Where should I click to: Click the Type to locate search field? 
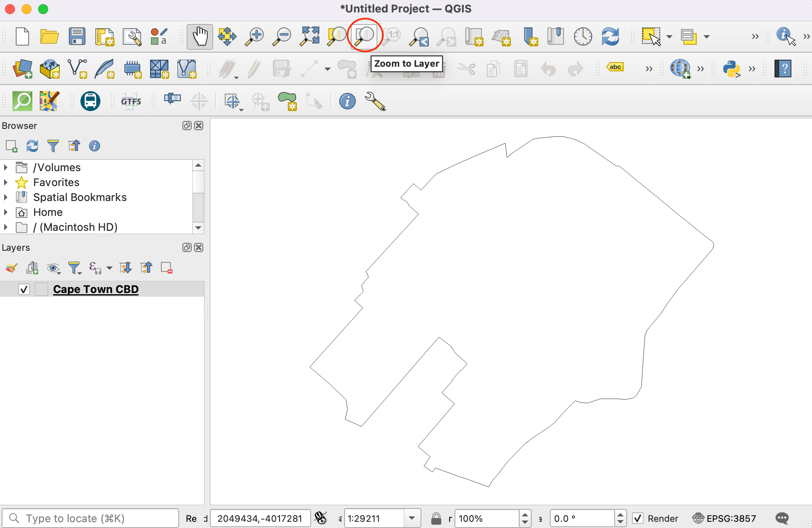click(x=91, y=518)
